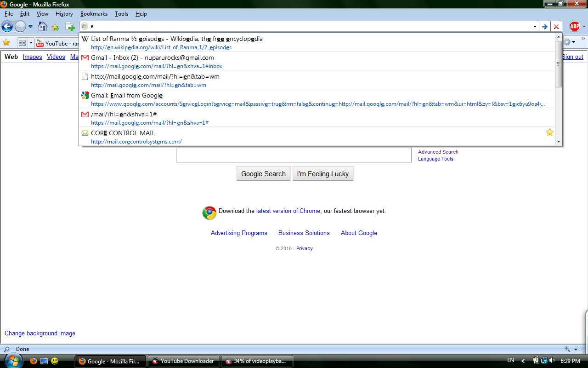Open the gear icon dropdown arrow
Screen dimensions: 588x368
574,42
